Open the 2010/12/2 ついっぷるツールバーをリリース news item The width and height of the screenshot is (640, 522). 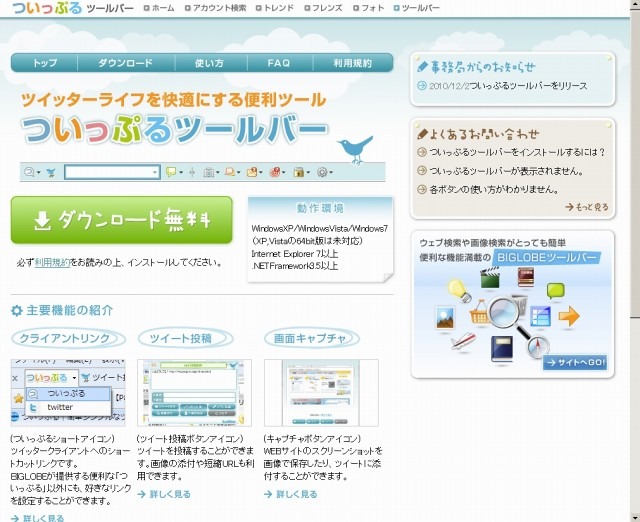coord(502,86)
